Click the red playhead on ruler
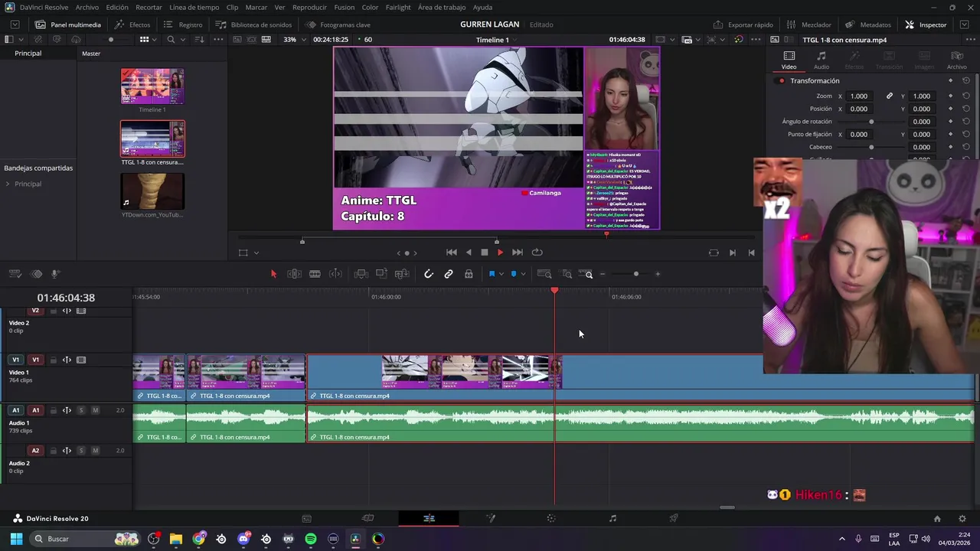The image size is (980, 551). pyautogui.click(x=554, y=291)
